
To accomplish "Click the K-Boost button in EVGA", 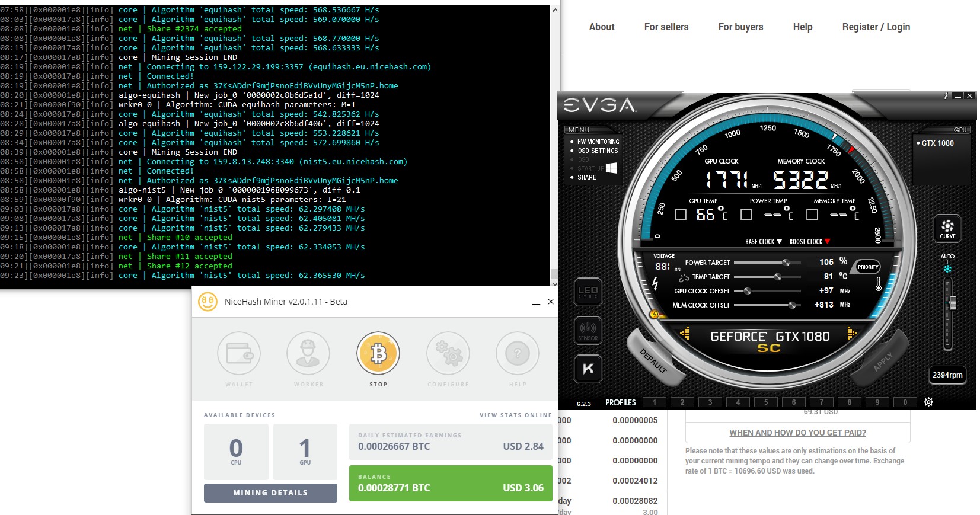I will [x=588, y=369].
